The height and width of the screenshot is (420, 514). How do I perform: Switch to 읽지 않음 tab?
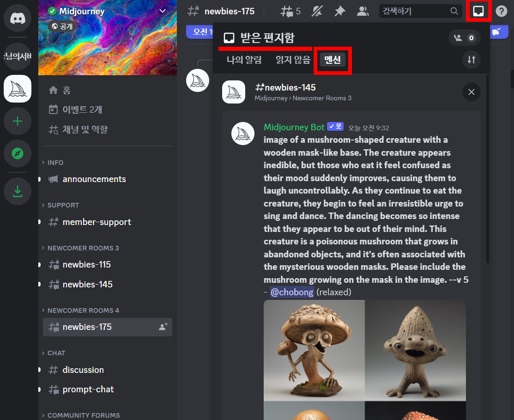point(293,60)
